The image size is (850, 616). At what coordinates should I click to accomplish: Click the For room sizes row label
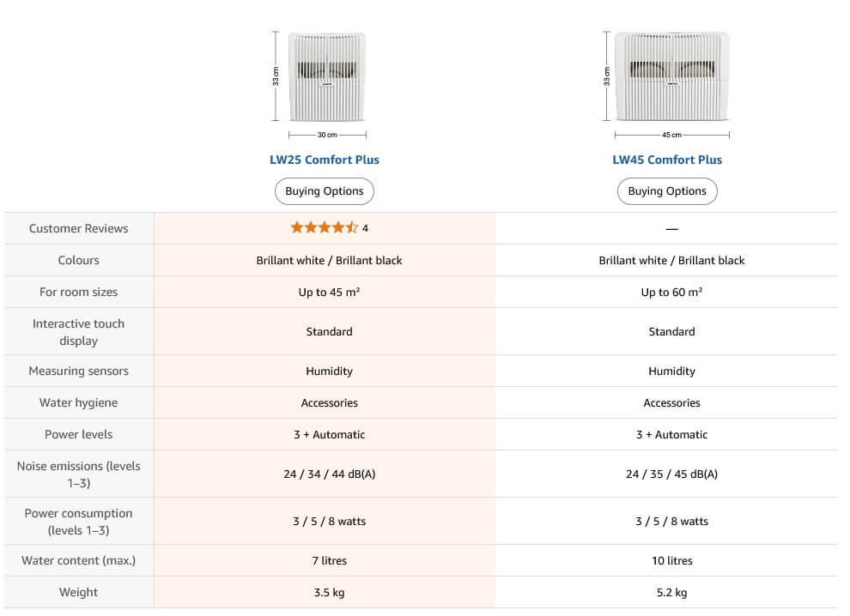pos(79,292)
